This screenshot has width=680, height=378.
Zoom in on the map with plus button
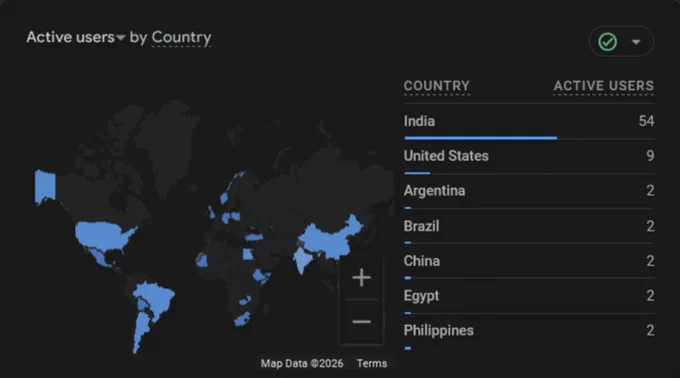[361, 278]
